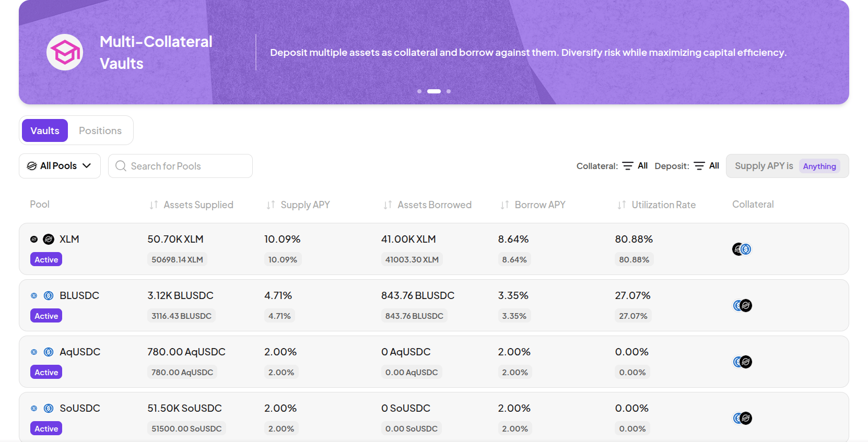Click the 780.00 AqUSDC supplied value
The image size is (868, 442).
(186, 352)
